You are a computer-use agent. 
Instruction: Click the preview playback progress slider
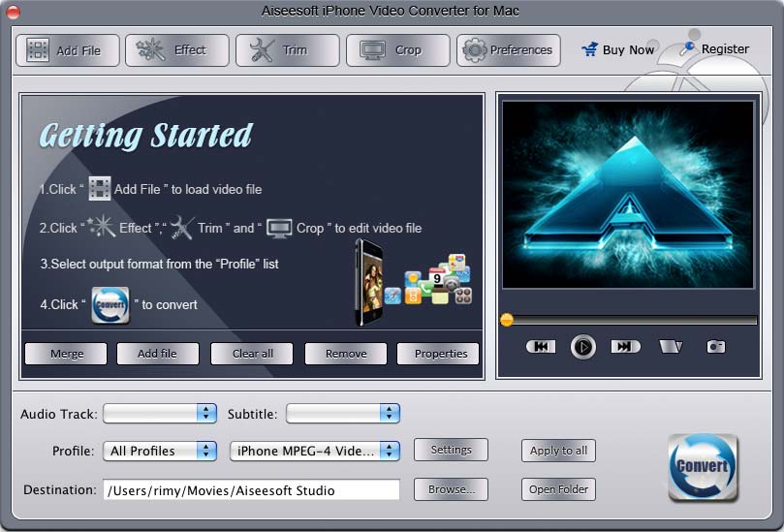click(630, 320)
